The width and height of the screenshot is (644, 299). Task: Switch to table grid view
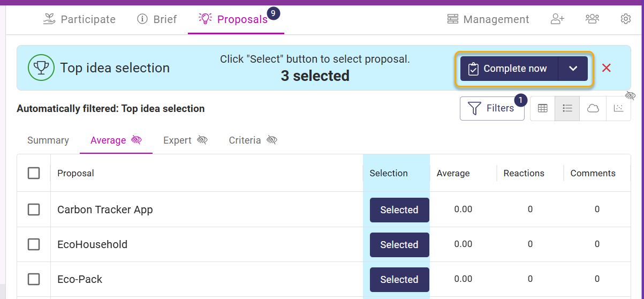[542, 108]
